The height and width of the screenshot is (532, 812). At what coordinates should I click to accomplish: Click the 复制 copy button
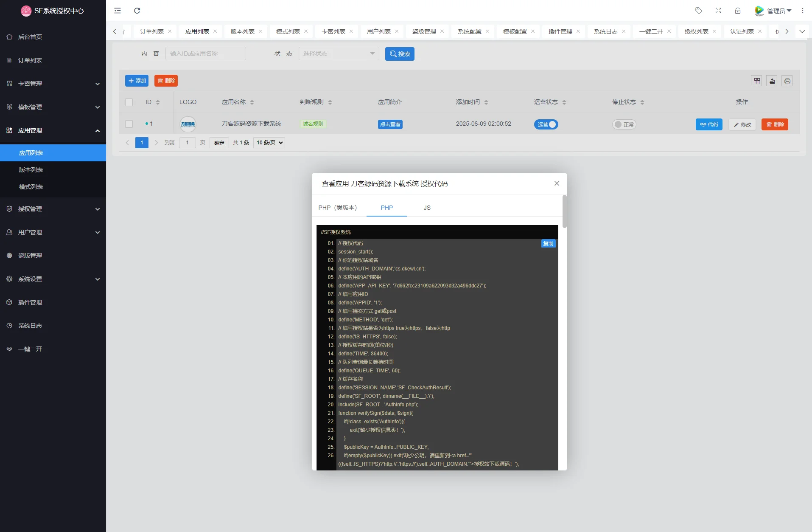click(548, 244)
